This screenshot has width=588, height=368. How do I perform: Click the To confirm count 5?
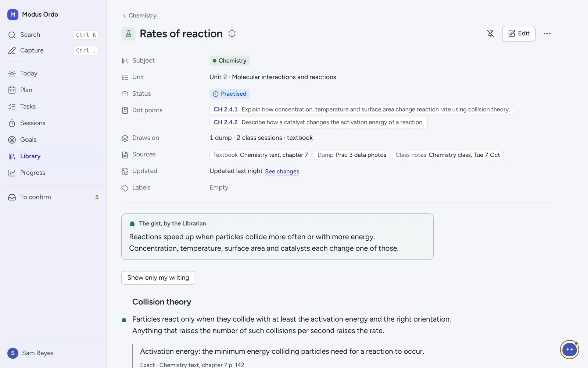tap(97, 197)
